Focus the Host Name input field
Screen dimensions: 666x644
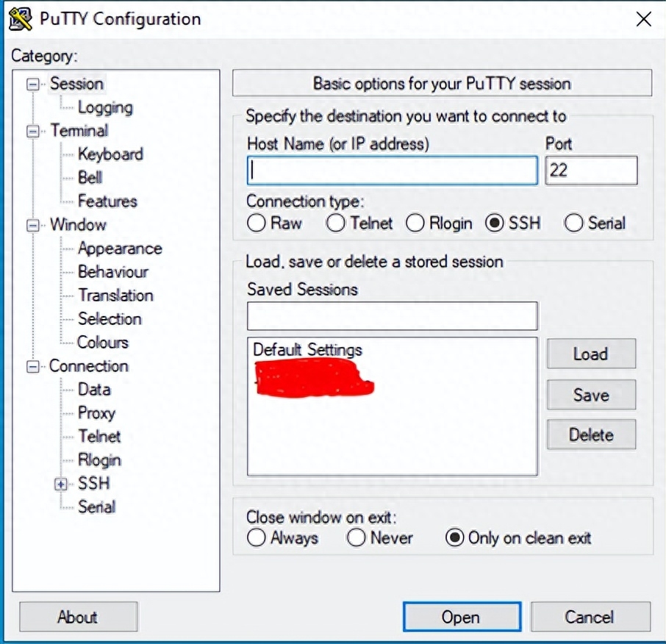392,171
